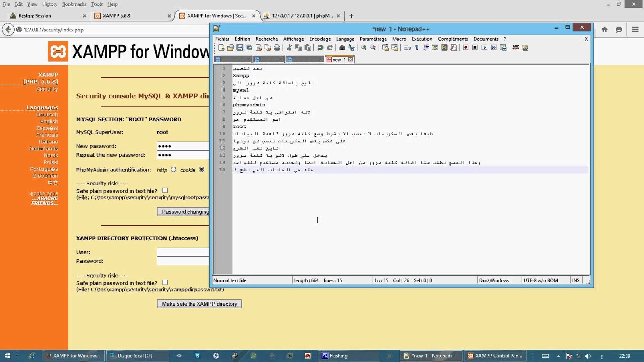This screenshot has height=362, width=644.
Task: Click the ABC spell check icon
Action: 516,48
